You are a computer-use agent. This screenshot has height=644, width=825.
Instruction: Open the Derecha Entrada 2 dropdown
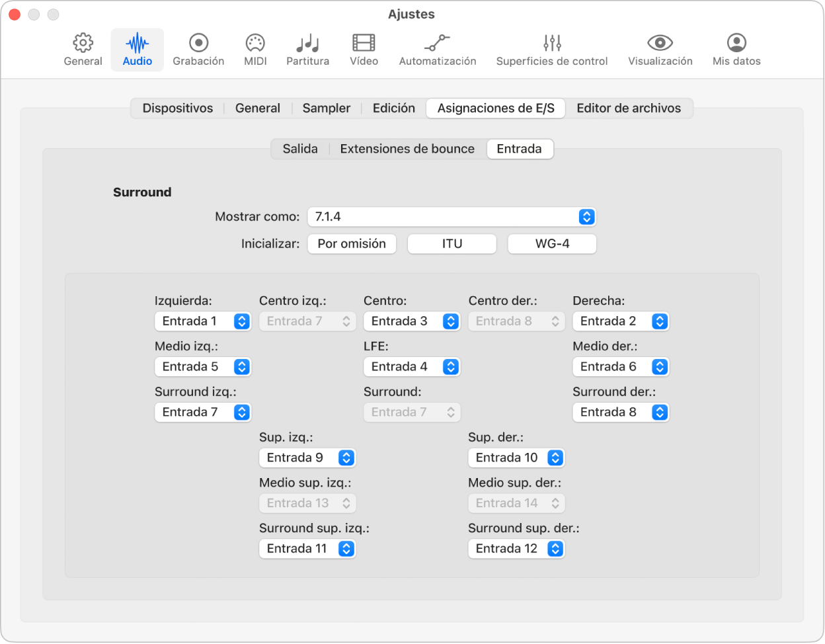point(621,321)
